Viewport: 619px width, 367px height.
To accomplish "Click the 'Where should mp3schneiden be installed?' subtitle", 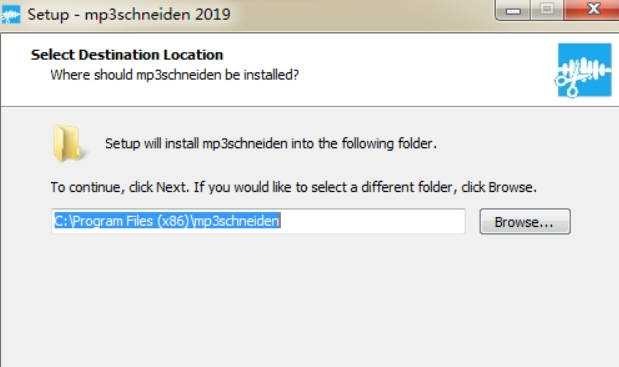I will click(x=174, y=75).
